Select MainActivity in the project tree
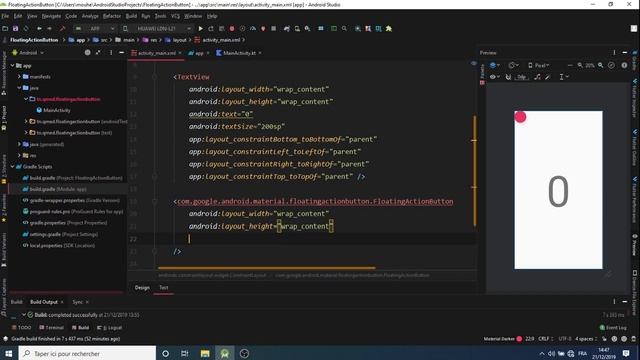The width and height of the screenshot is (640, 360). 57,110
